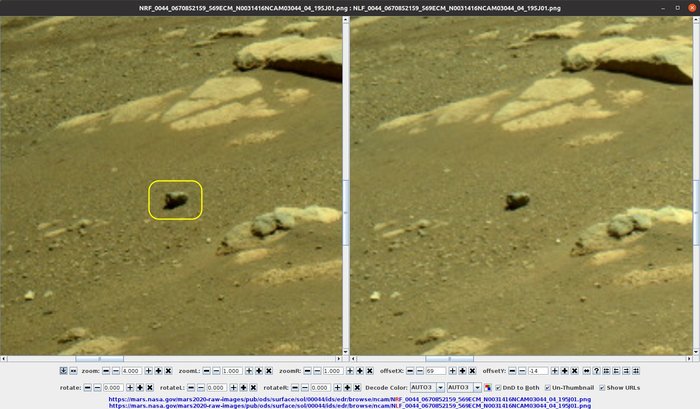This screenshot has width=700, height=409.
Task: Click the rotate value field
Action: click(x=113, y=388)
